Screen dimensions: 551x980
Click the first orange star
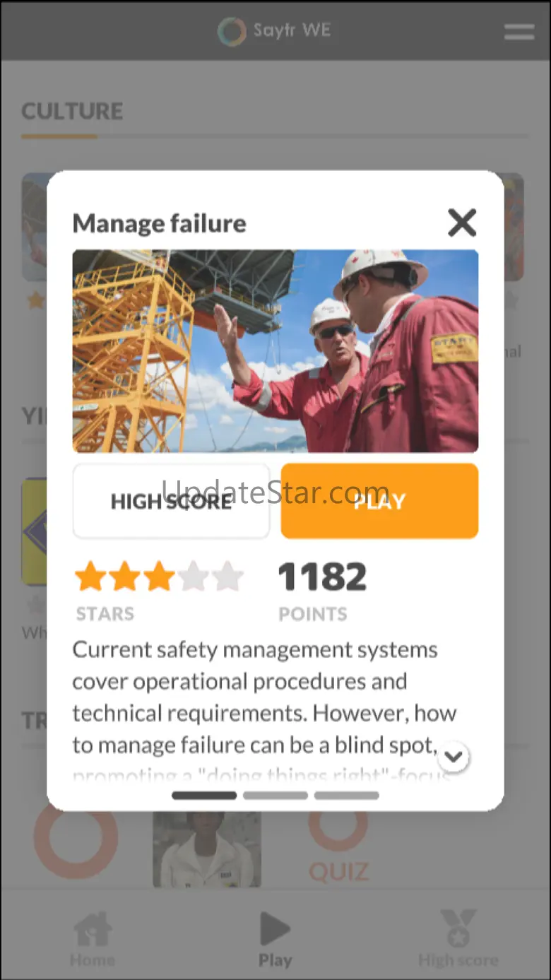pyautogui.click(x=90, y=577)
